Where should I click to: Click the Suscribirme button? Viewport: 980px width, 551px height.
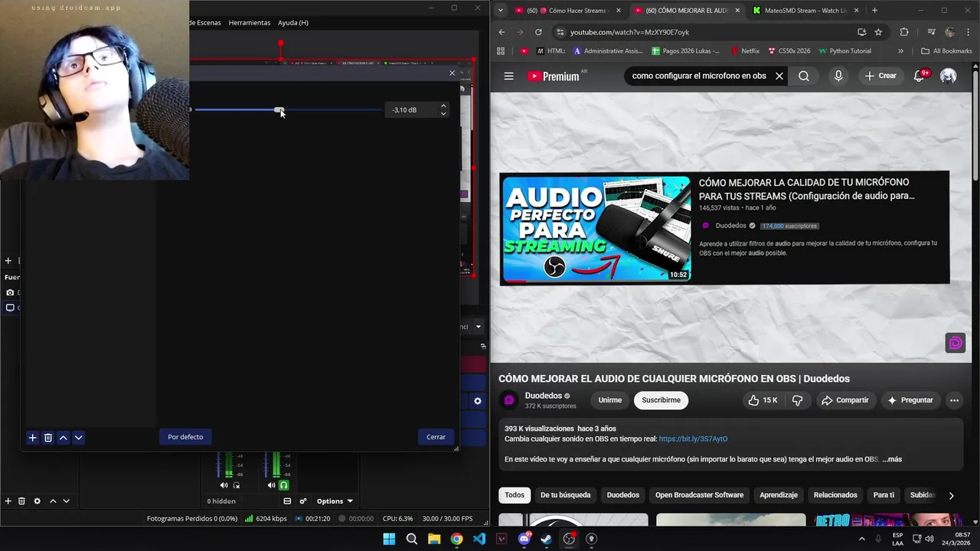(x=661, y=400)
